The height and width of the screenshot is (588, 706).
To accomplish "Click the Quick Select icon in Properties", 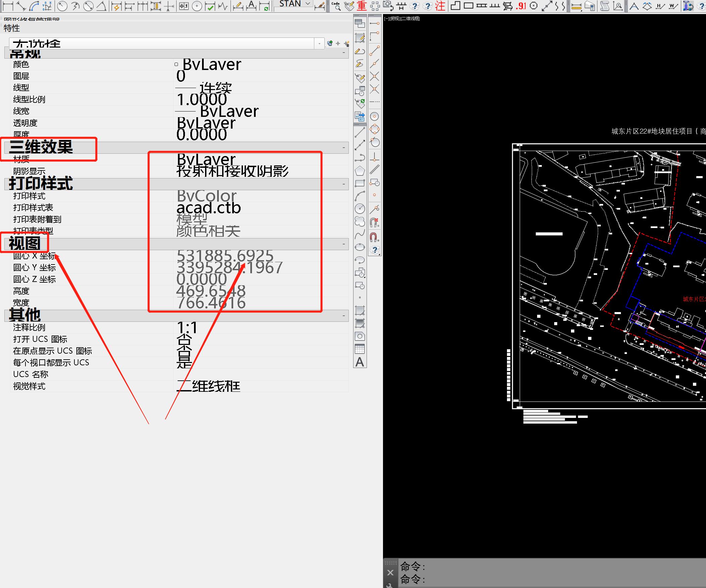I will [x=346, y=43].
